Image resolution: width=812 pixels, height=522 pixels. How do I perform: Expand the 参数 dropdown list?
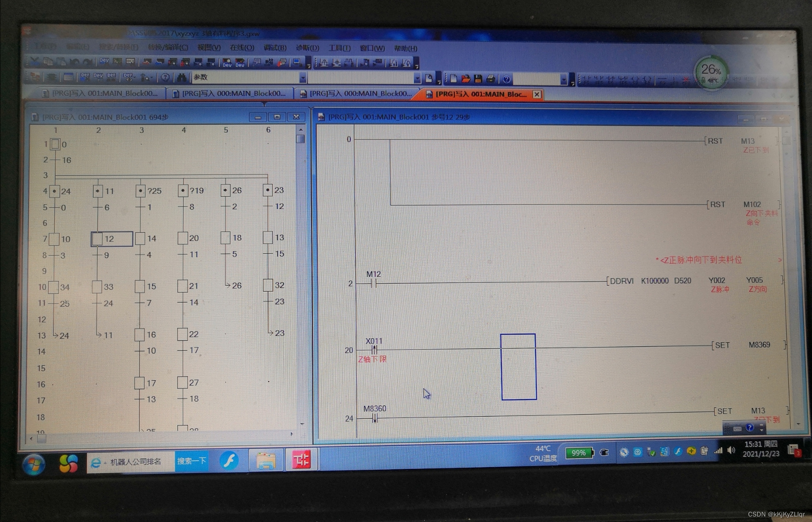pos(303,78)
